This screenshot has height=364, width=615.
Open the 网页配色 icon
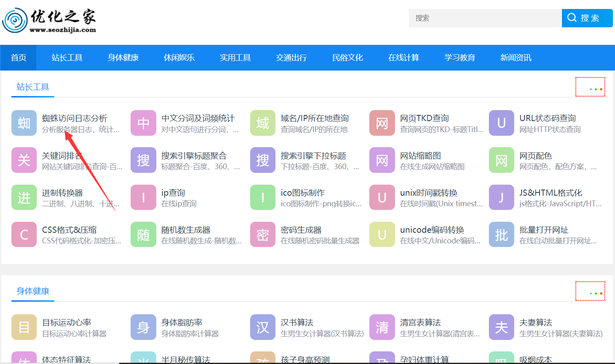(502, 160)
